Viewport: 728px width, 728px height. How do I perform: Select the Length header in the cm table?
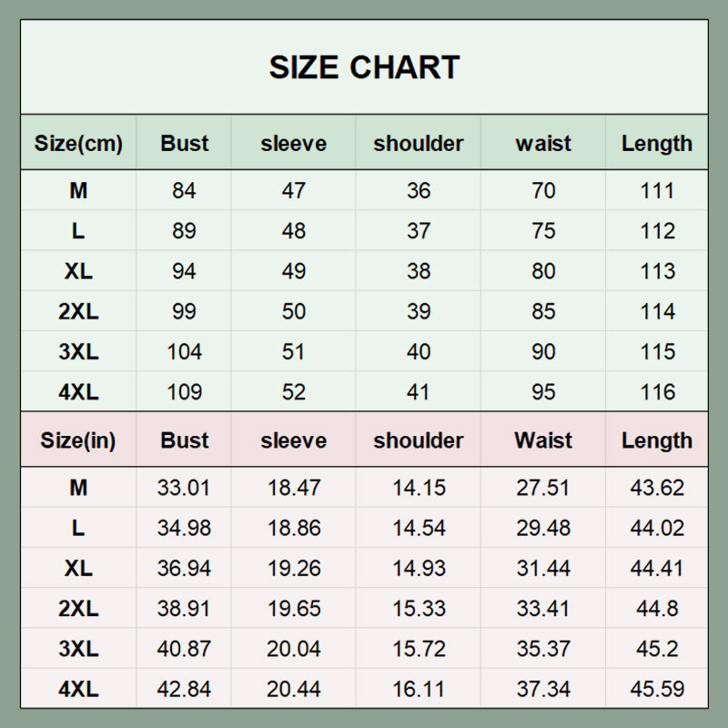657,143
